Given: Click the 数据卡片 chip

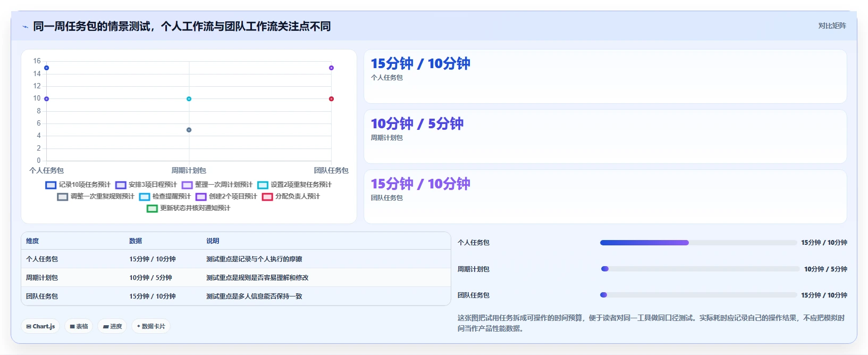Looking at the screenshot, I should [151, 326].
